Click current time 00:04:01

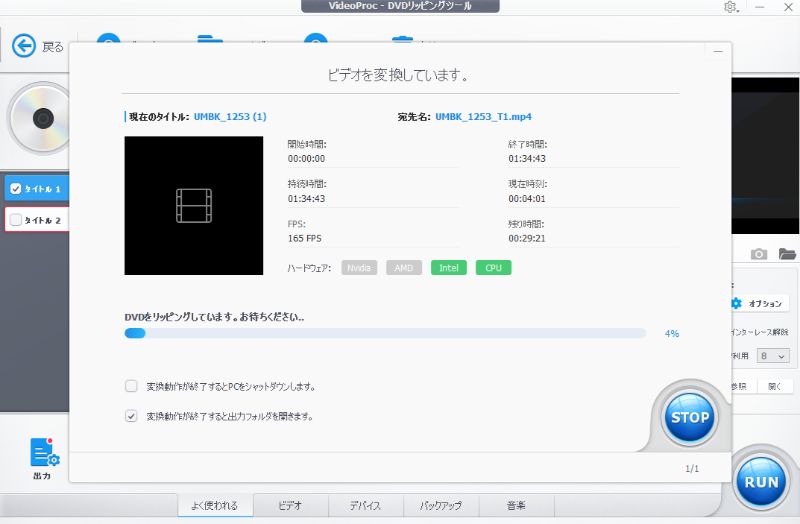pyautogui.click(x=527, y=198)
